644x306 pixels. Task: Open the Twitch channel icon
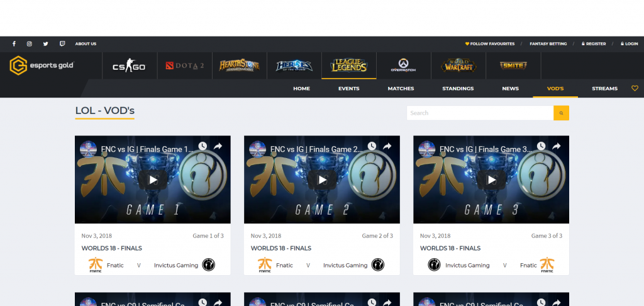click(x=62, y=44)
